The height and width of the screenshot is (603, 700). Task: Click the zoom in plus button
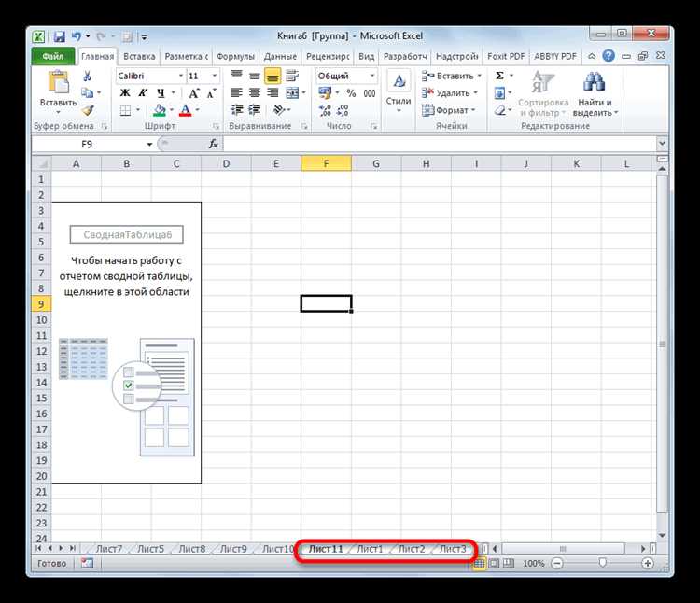(x=648, y=563)
